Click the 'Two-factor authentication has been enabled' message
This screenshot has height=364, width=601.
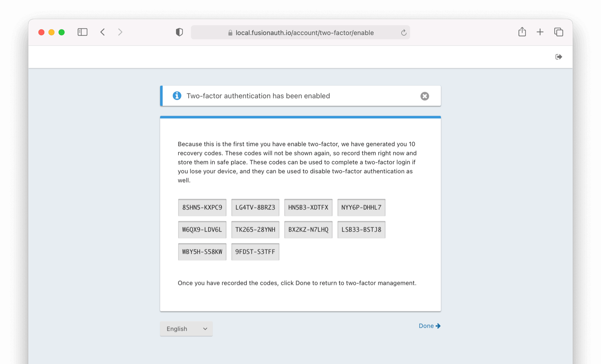258,96
